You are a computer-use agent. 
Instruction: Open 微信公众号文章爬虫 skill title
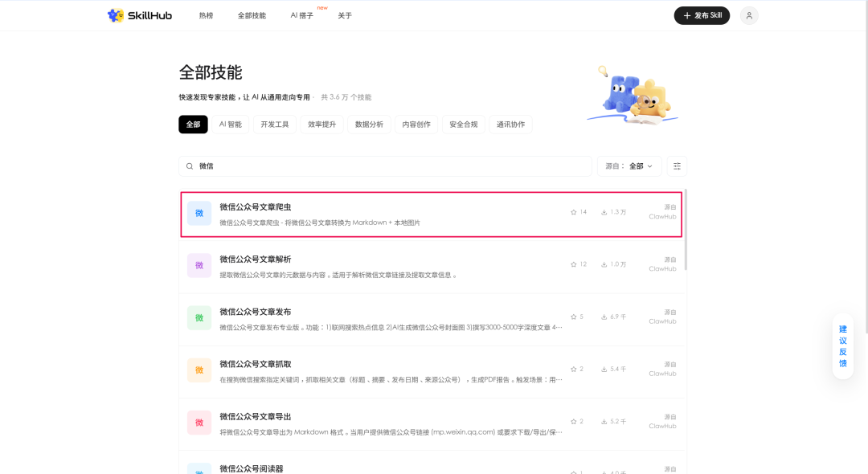(x=256, y=206)
